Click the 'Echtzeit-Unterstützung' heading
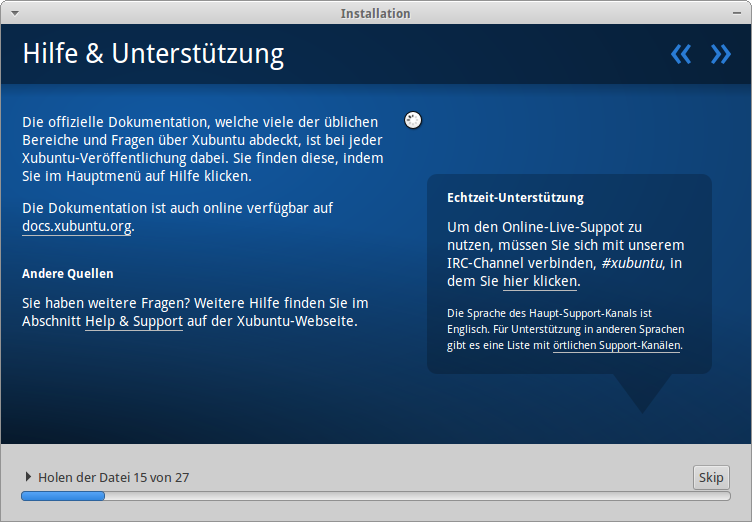The height and width of the screenshot is (522, 752). (x=516, y=198)
